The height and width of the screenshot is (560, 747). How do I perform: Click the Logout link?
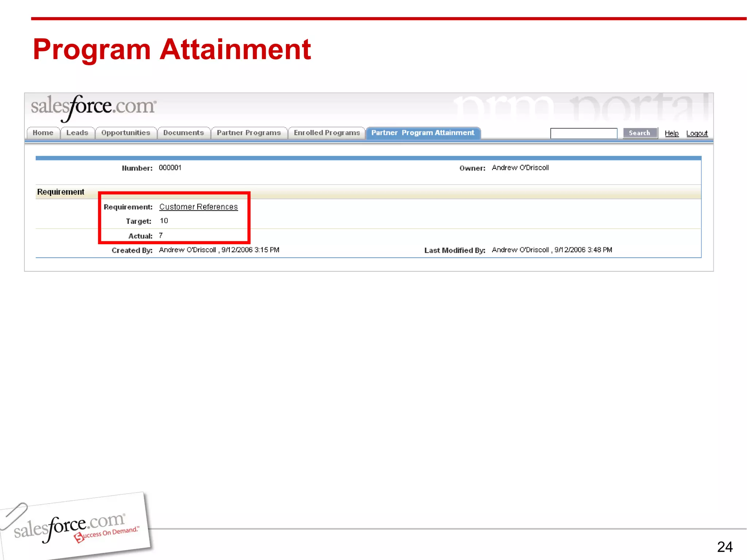pos(697,133)
